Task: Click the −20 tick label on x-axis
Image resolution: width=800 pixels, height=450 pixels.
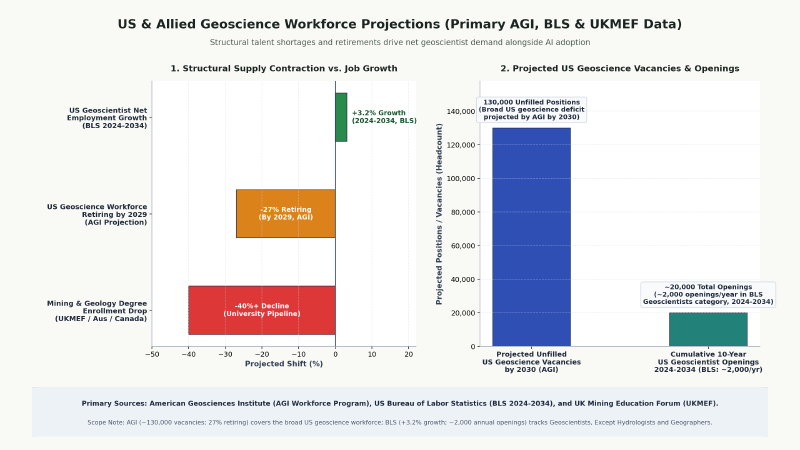Action: point(262,355)
